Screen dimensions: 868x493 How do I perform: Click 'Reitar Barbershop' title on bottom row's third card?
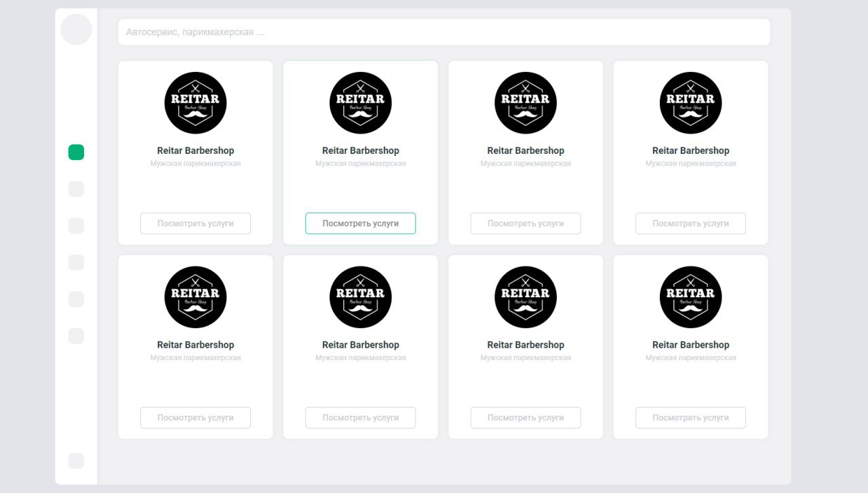tap(526, 344)
